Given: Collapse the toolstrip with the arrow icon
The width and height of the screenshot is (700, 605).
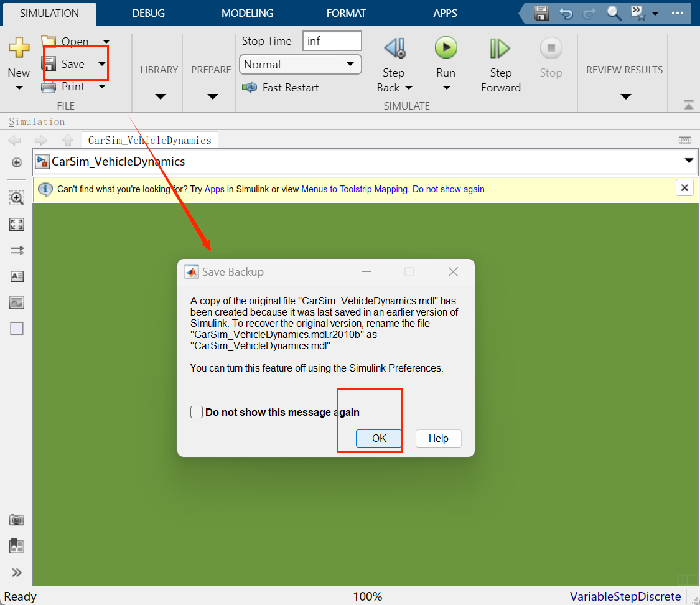Looking at the screenshot, I should pyautogui.click(x=688, y=105).
